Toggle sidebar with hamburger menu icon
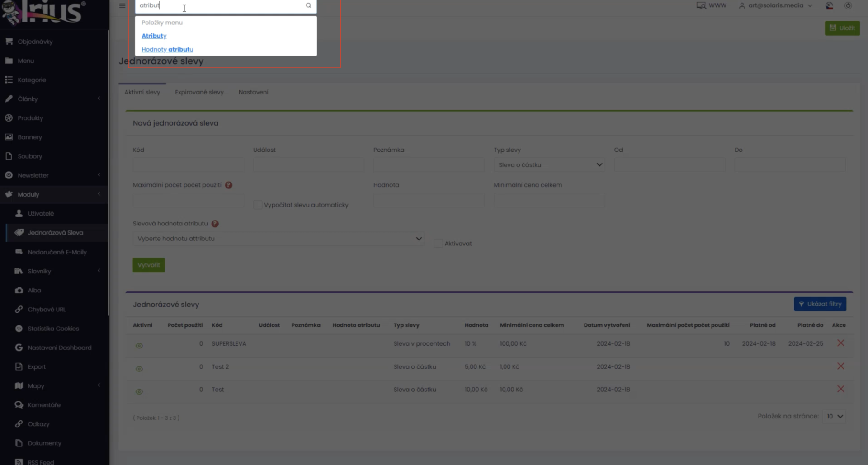Viewport: 868px width, 465px height. pyautogui.click(x=122, y=5)
